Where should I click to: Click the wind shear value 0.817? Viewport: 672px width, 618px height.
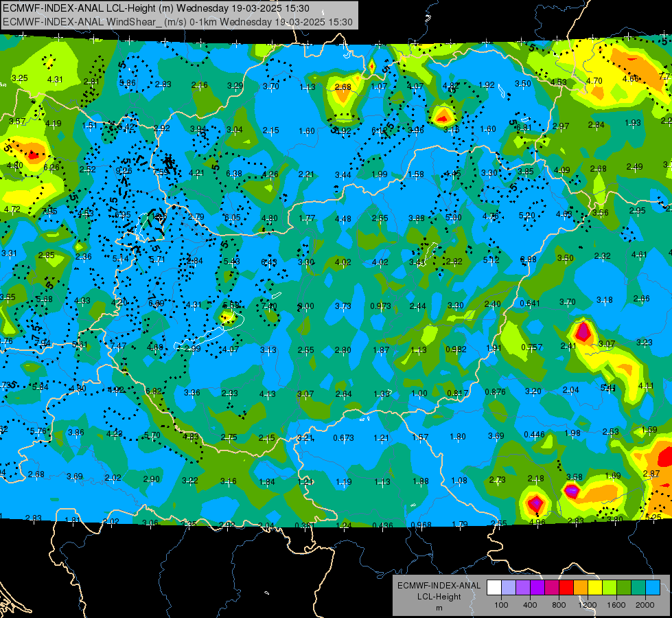point(457,393)
